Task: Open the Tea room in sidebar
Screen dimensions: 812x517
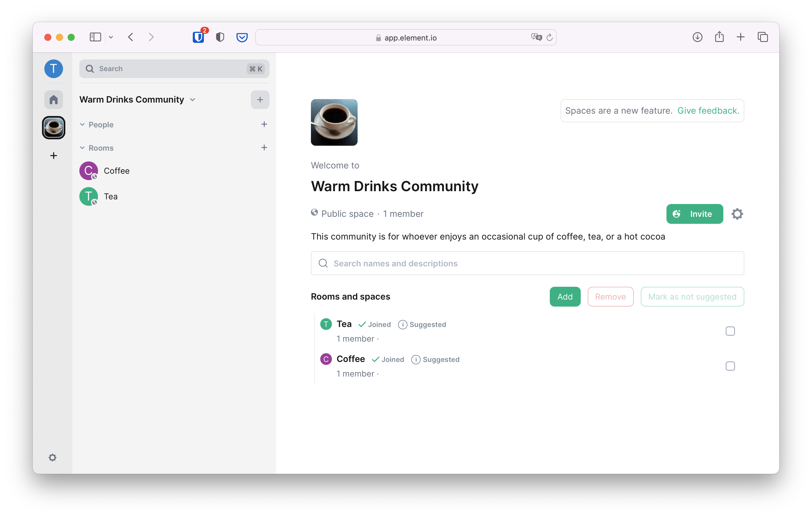Action: (174, 196)
